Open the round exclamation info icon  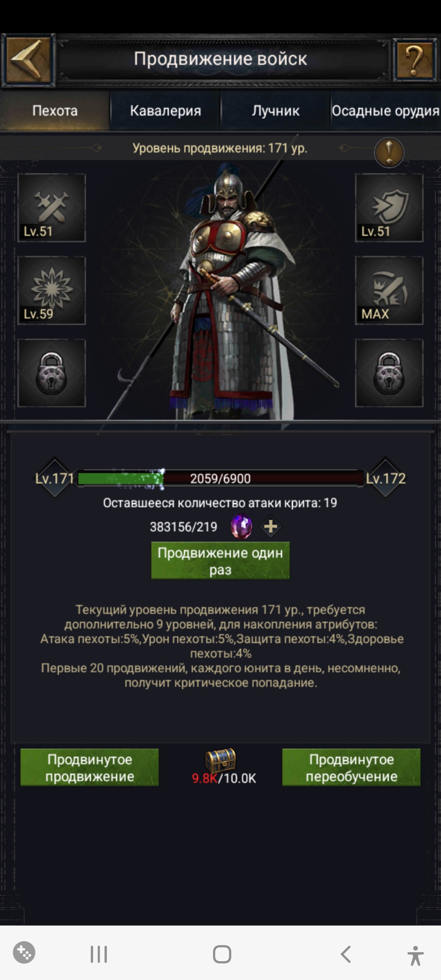tap(389, 152)
